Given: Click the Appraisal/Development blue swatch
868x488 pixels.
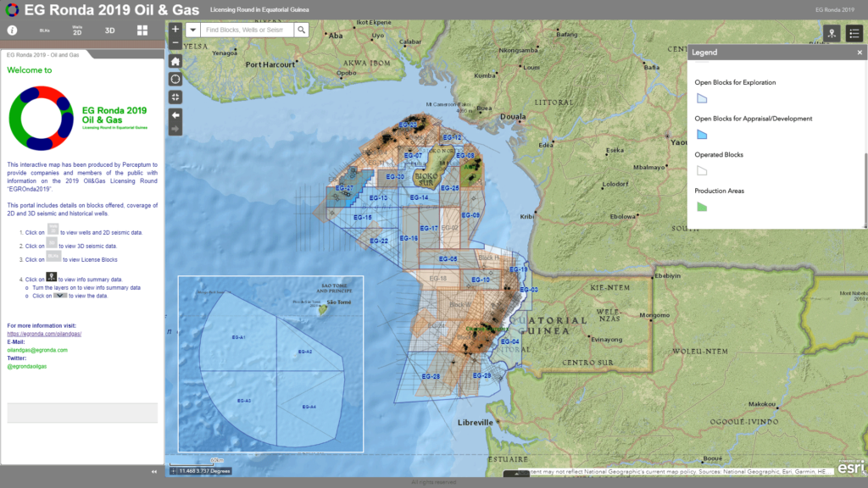Looking at the screenshot, I should pos(702,135).
